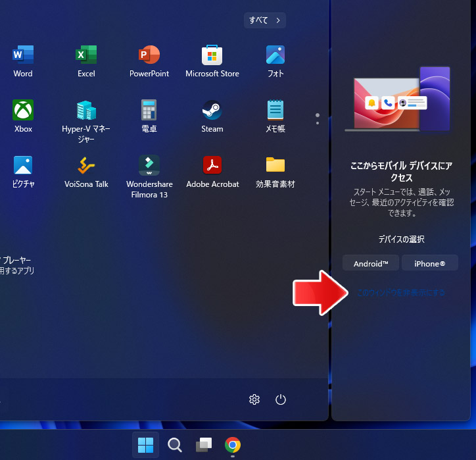Open PowerPoint pinned app
The image size is (476, 460).
pyautogui.click(x=149, y=61)
